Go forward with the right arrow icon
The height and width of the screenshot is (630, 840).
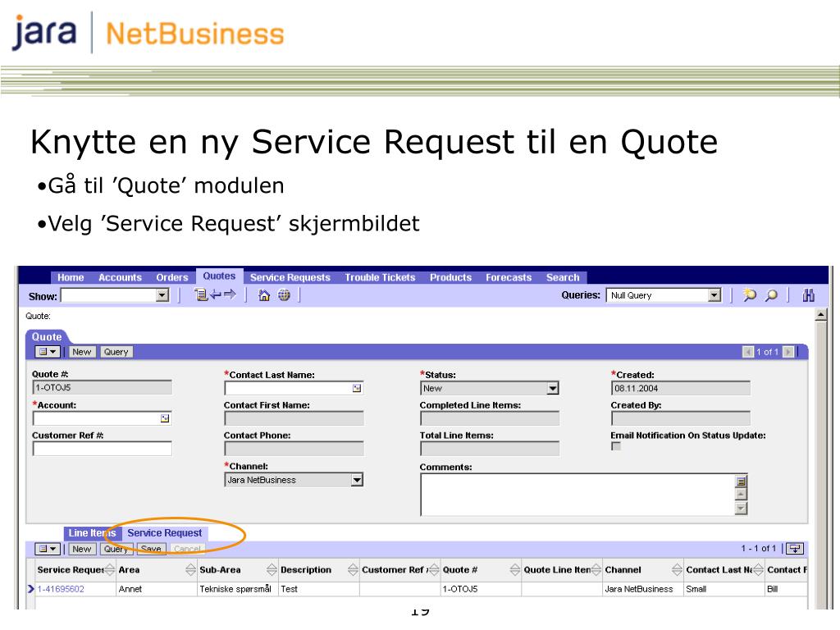230,294
